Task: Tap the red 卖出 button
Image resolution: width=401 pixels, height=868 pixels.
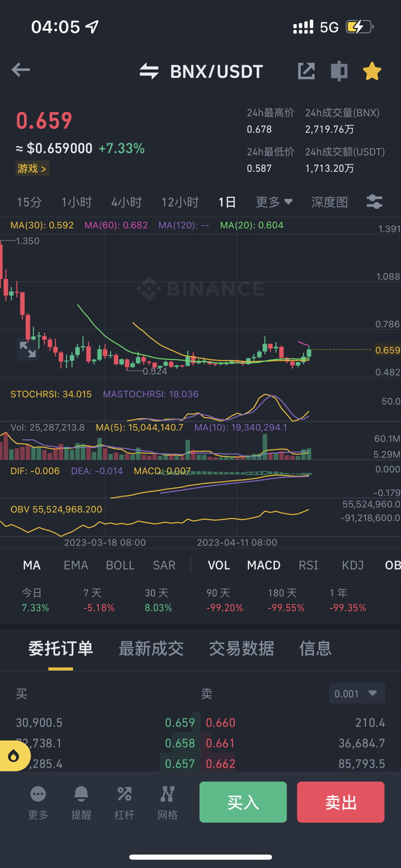Action: (341, 802)
